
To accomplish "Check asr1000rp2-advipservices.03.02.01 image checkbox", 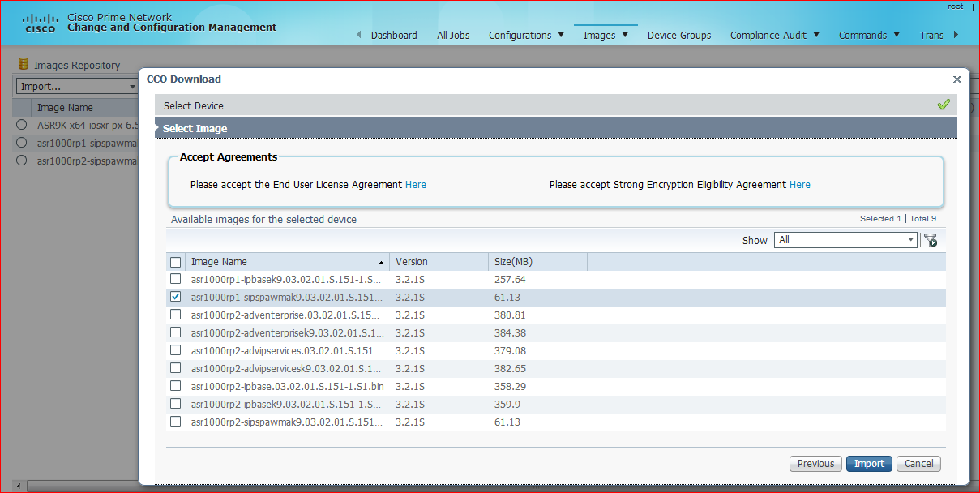I will [175, 350].
